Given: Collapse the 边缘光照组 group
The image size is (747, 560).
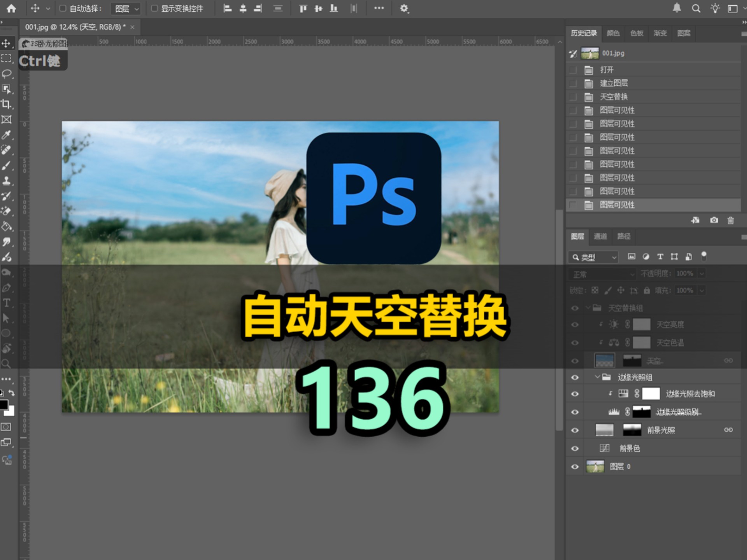Looking at the screenshot, I should [597, 377].
